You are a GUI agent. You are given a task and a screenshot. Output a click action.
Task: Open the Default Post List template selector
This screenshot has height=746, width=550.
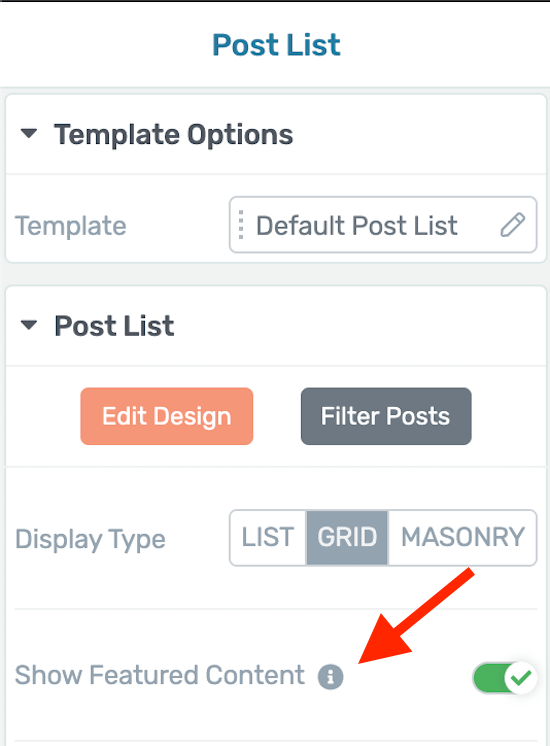tap(383, 225)
